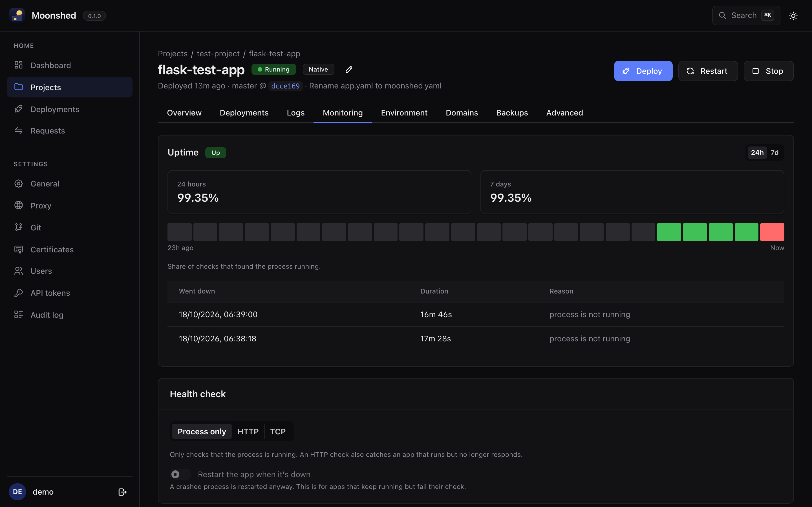Viewport: 812px width, 507px height.
Task: Switch to the Logs tab
Action: click(x=295, y=113)
